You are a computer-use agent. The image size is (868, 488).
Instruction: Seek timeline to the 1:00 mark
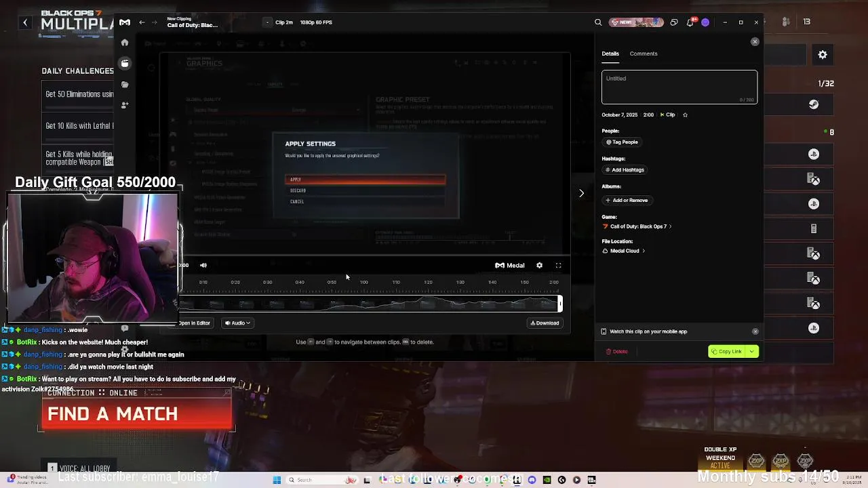(x=364, y=283)
